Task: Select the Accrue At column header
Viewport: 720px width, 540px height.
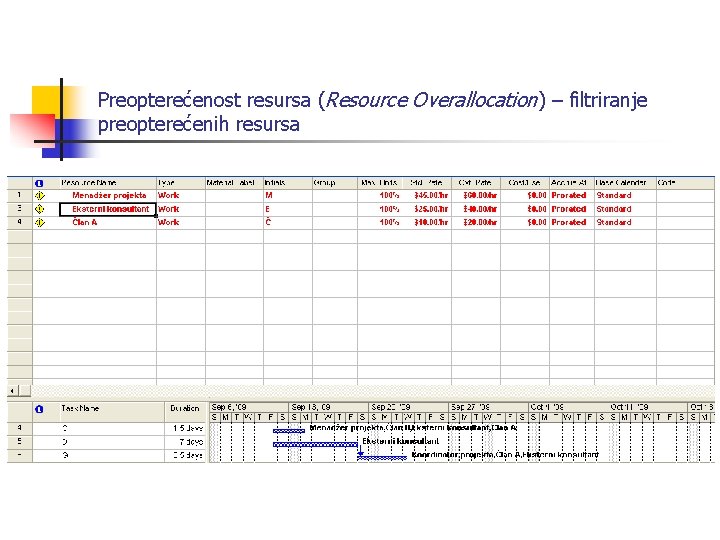Action: (x=572, y=183)
